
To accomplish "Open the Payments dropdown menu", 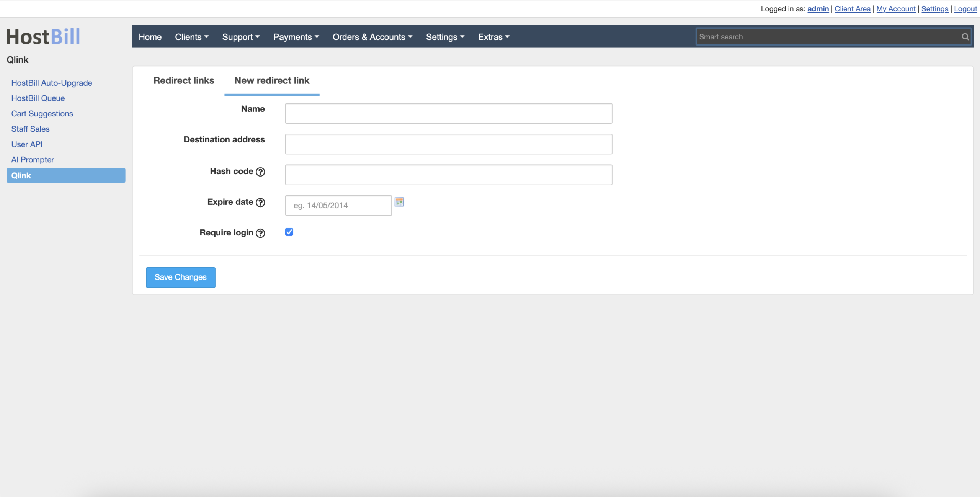I will 296,37.
